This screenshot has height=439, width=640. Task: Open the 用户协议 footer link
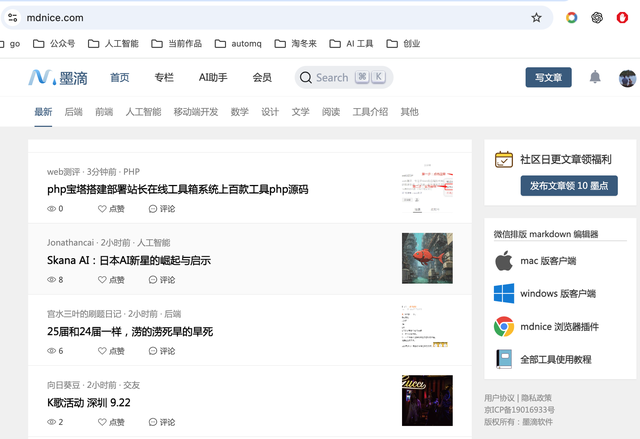pyautogui.click(x=499, y=398)
